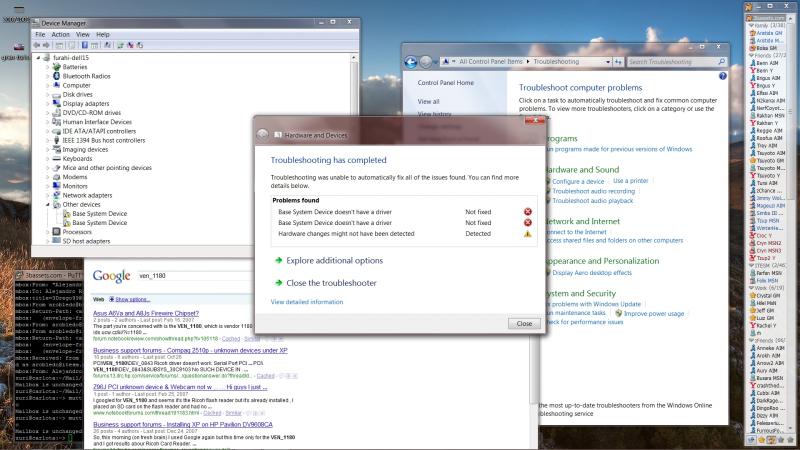This screenshot has height=450, width=800.
Task: Click the back arrow in Hardware and Devices dialog
Action: pos(264,134)
